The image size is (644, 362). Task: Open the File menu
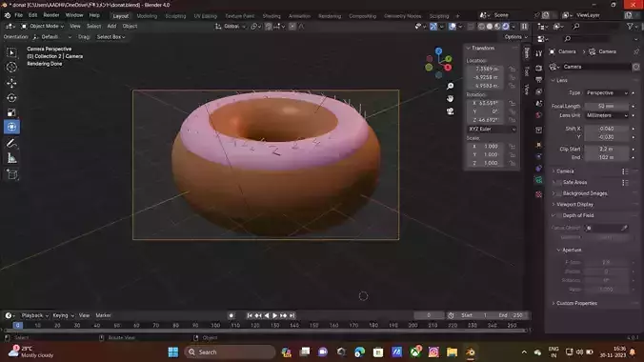19,15
